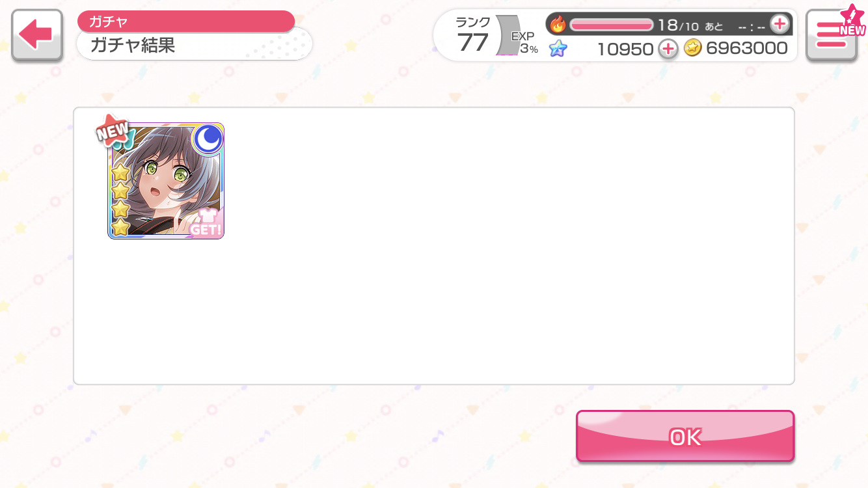The width and height of the screenshot is (868, 488).
Task: Open the hamburger menu button
Action: [832, 36]
